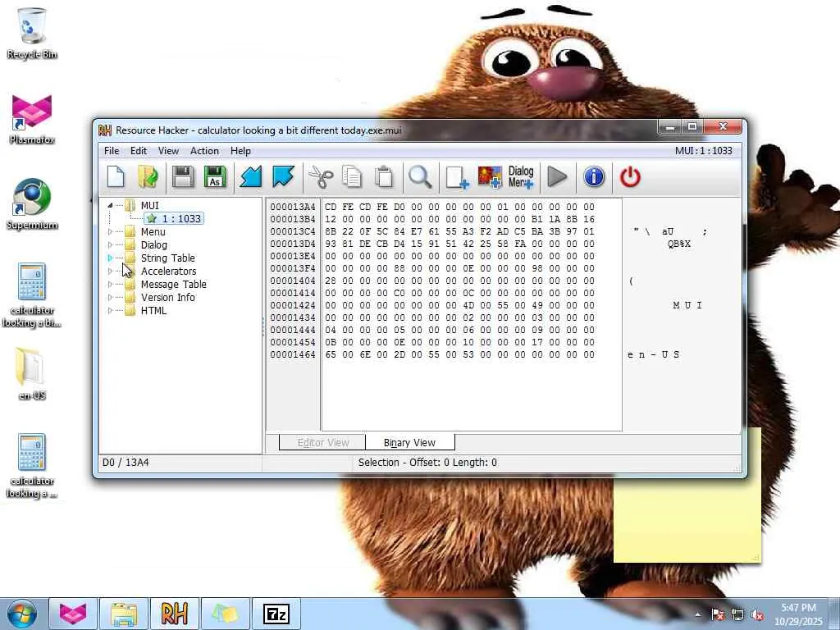
Task: Open Find with the magnifier icon
Action: point(420,177)
